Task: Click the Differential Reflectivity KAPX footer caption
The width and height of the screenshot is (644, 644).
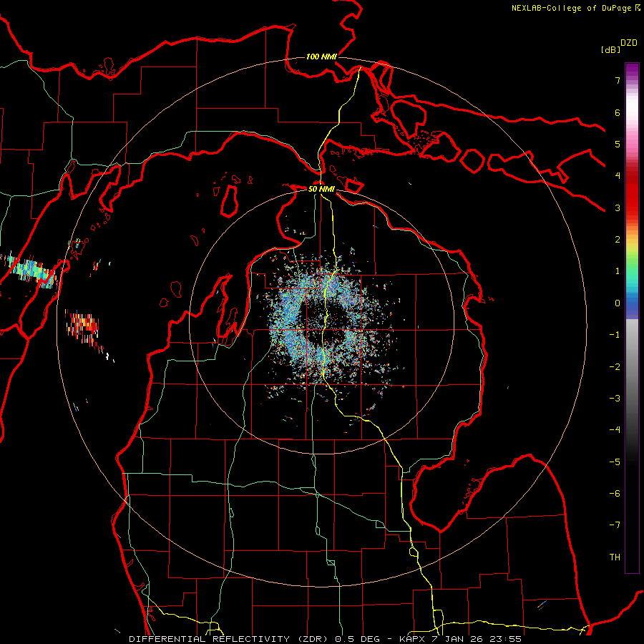Action: [x=325, y=639]
